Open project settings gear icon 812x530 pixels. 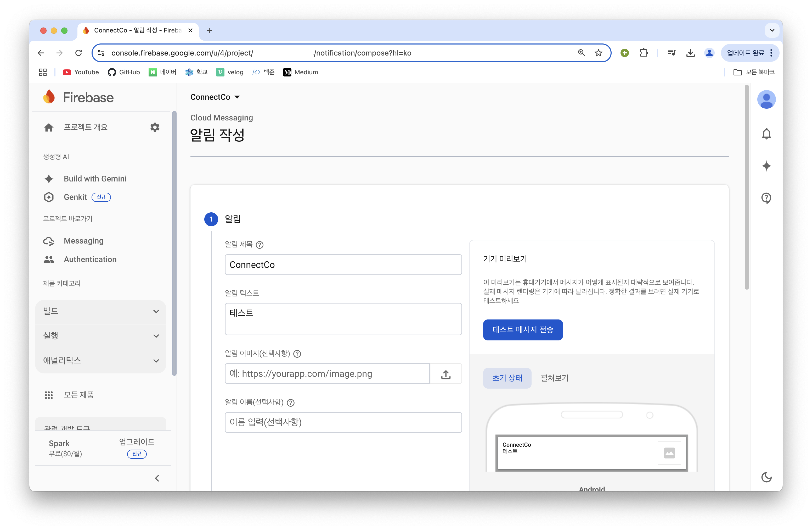click(155, 127)
